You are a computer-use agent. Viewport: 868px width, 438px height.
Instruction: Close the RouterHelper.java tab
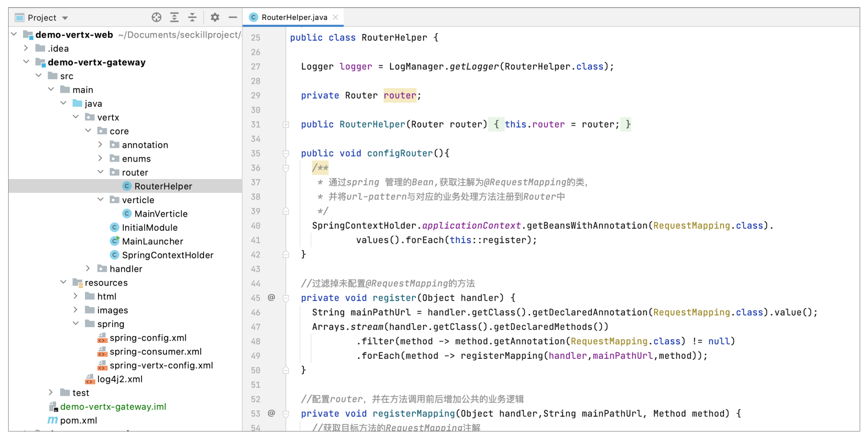point(335,17)
